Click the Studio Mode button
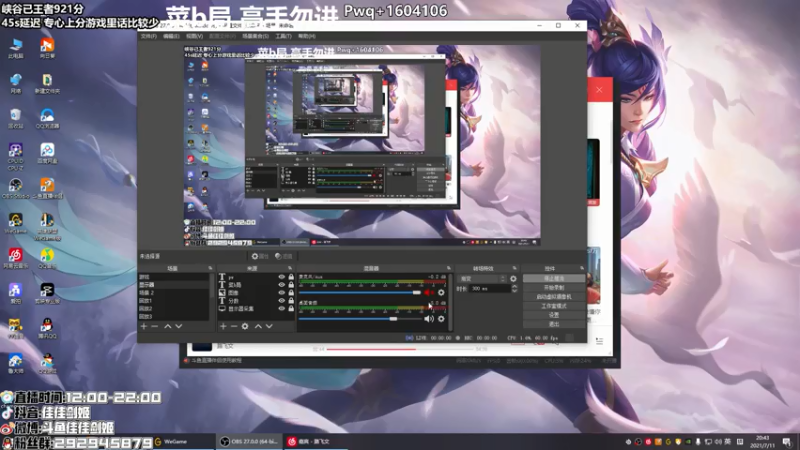 [554, 306]
